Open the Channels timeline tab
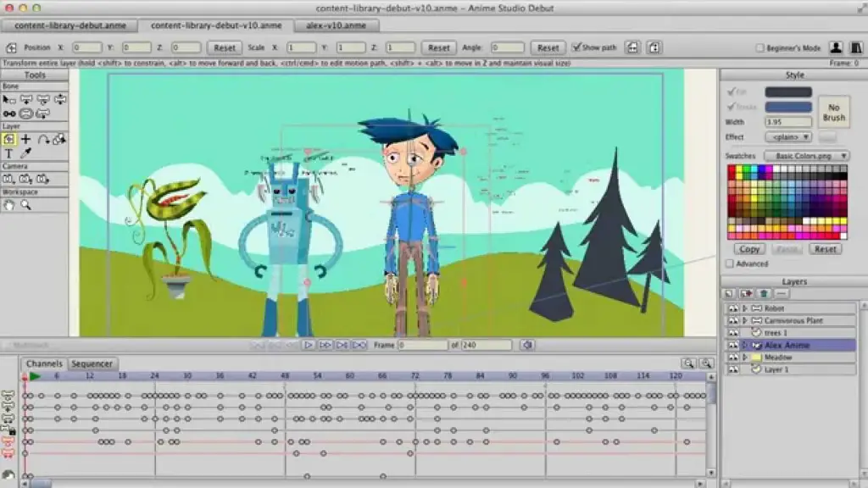This screenshot has height=488, width=868. tap(44, 363)
